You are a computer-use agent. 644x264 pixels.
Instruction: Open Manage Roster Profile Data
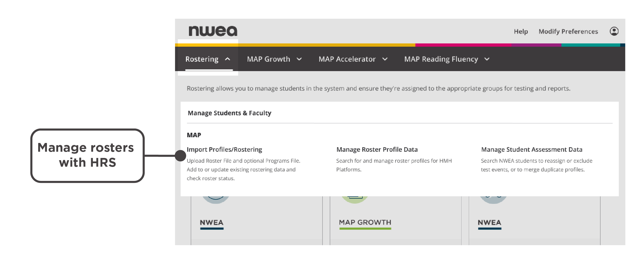(377, 149)
